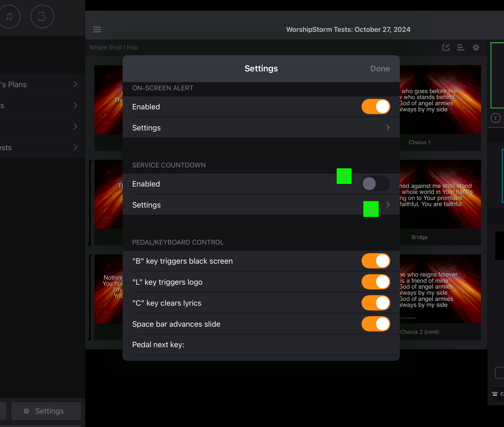Open Service Countdown Settings row

[261, 205]
